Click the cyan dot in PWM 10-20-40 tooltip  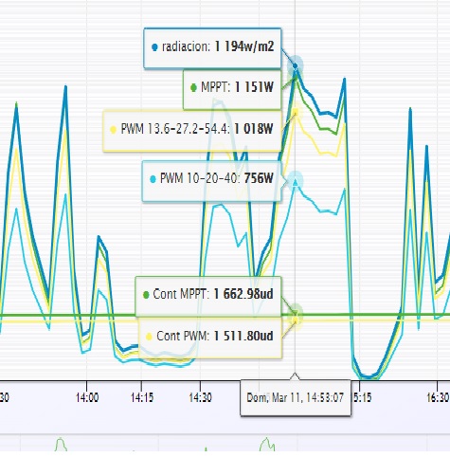(153, 179)
